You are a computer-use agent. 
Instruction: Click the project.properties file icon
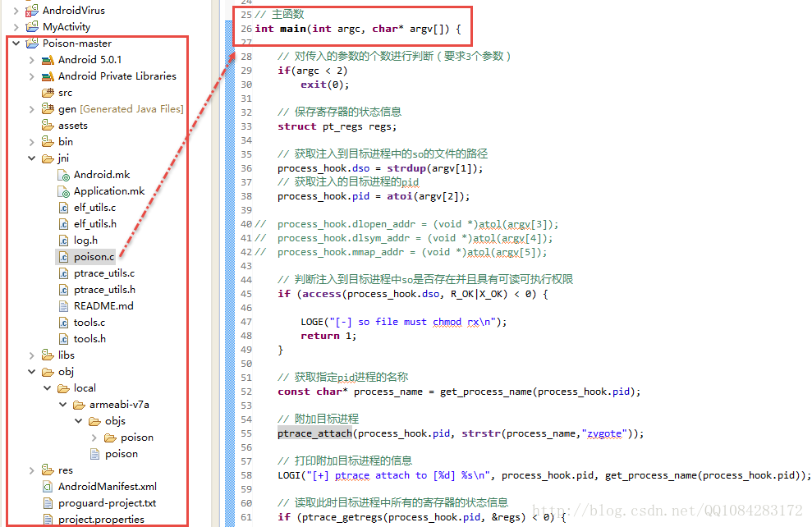(x=48, y=520)
